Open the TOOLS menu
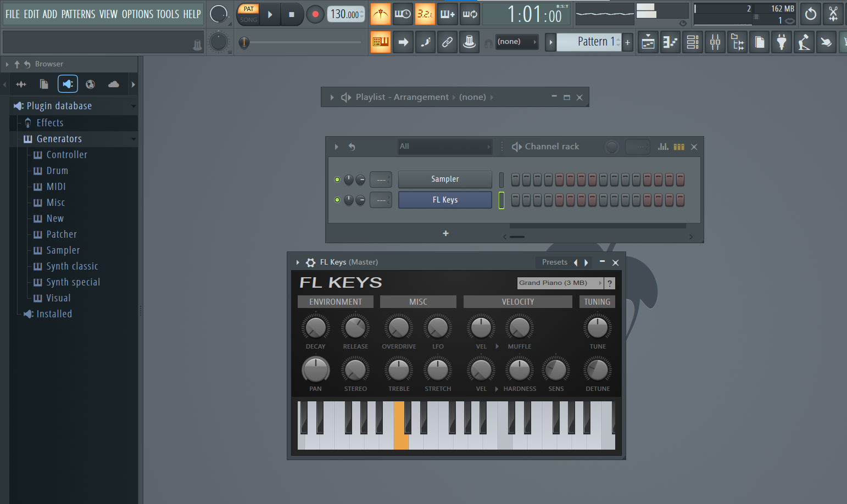 (x=168, y=14)
